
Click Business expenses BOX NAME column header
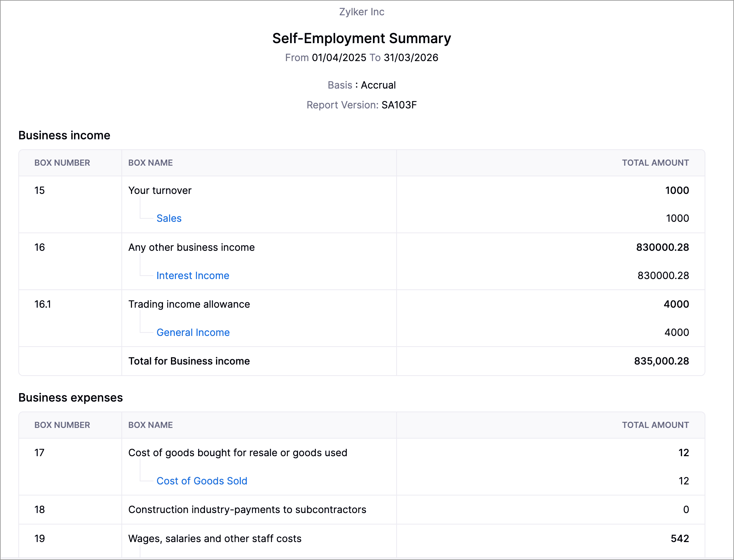(x=150, y=425)
